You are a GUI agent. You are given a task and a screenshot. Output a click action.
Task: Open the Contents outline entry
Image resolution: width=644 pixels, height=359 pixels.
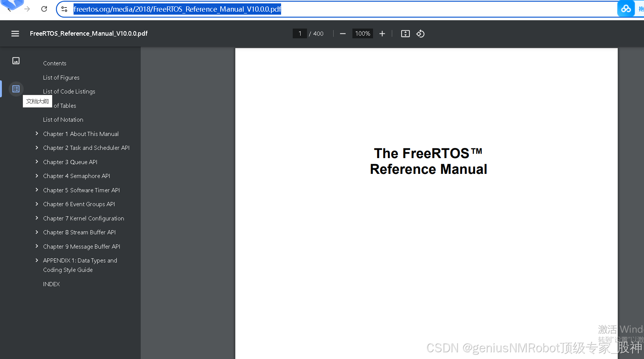54,63
